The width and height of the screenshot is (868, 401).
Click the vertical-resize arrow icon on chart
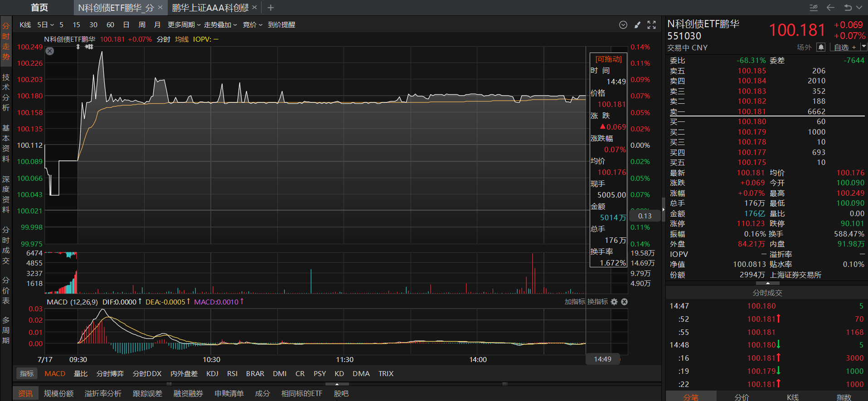[78, 47]
